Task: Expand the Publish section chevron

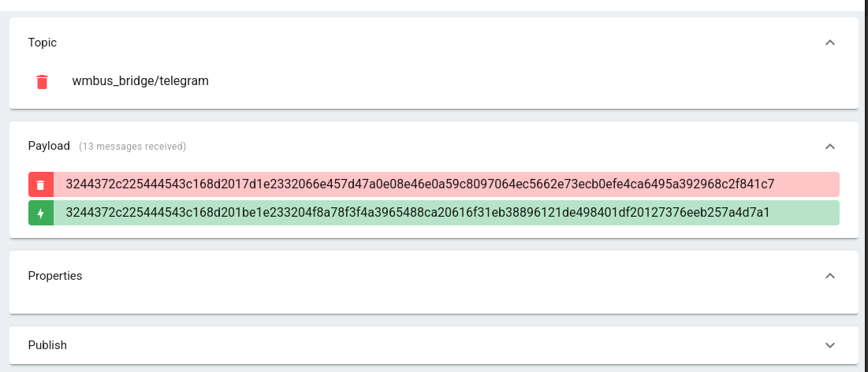Action: tap(829, 345)
